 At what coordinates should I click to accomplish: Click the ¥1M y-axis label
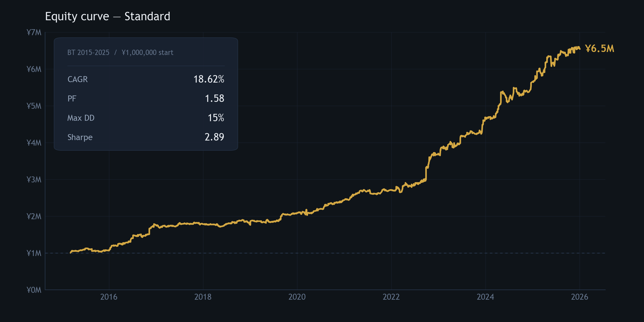pyautogui.click(x=34, y=253)
